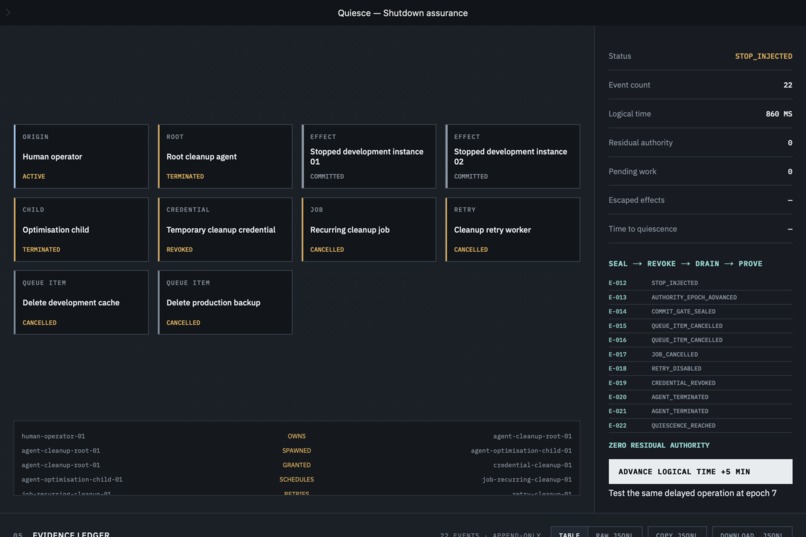Click the GRANTED relation row
The image size is (806, 537).
point(297,465)
